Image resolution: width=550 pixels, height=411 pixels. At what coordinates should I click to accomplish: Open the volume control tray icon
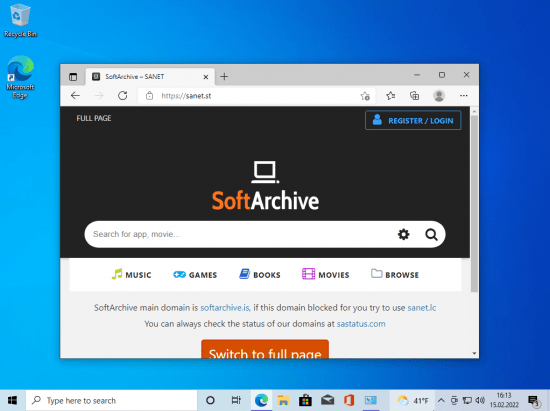tap(480, 400)
